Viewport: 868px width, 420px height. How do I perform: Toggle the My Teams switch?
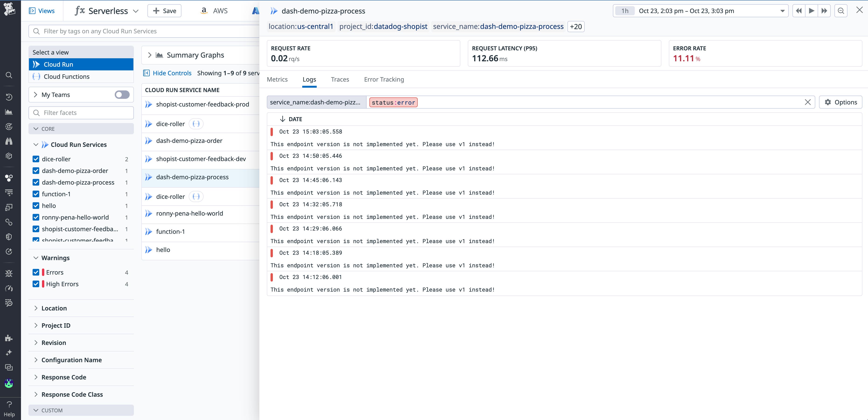122,95
